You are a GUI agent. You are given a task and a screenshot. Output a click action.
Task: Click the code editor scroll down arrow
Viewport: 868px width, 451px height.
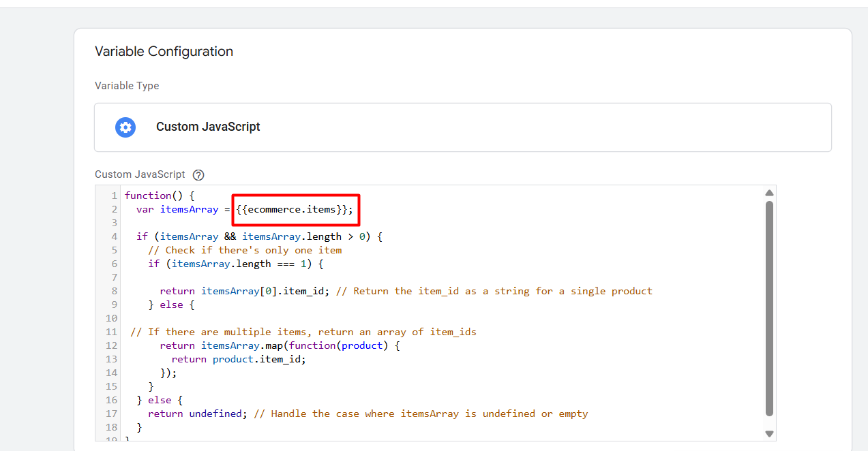coord(769,433)
